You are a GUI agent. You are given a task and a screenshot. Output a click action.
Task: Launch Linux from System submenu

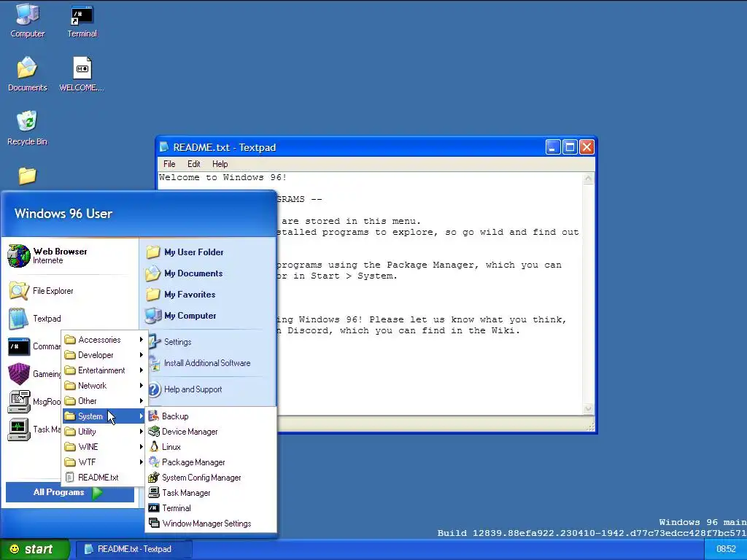coord(211,447)
